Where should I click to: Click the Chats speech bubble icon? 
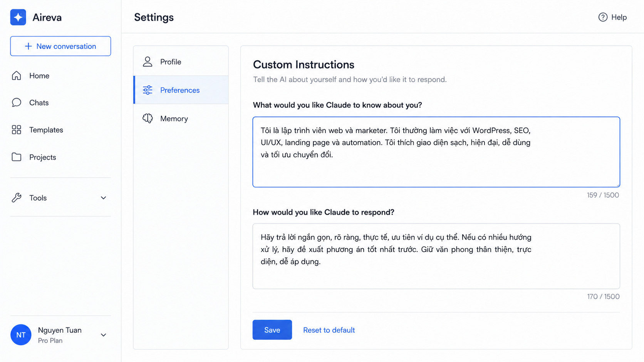[17, 102]
